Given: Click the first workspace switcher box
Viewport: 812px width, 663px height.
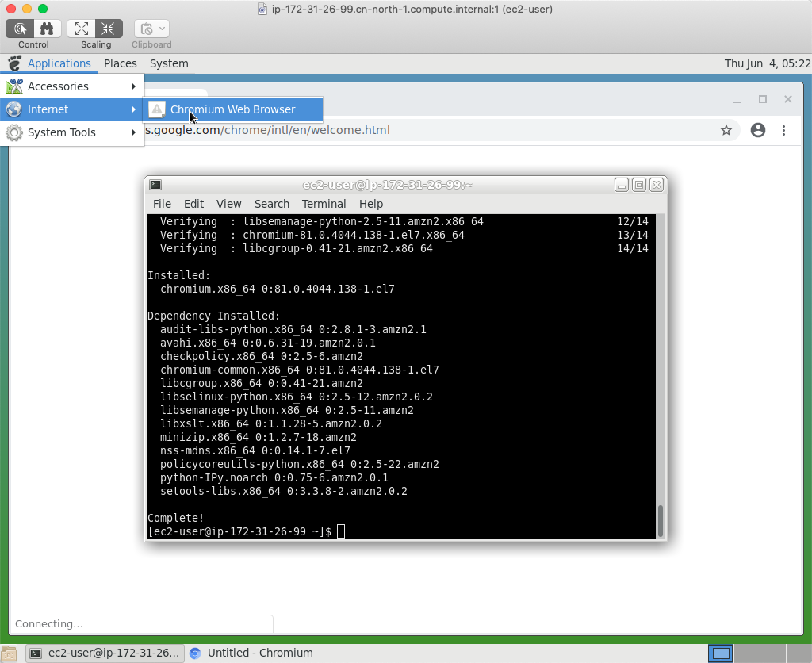Looking at the screenshot, I should coord(721,653).
